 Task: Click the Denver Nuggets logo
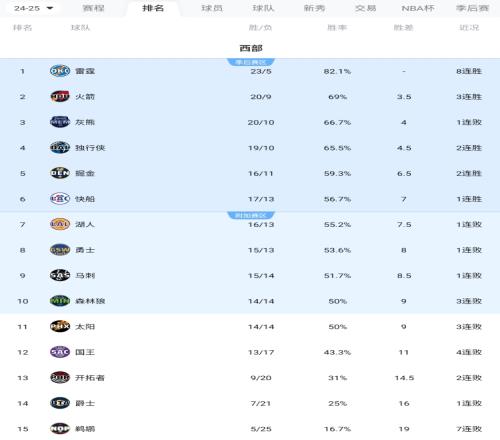[x=60, y=173]
